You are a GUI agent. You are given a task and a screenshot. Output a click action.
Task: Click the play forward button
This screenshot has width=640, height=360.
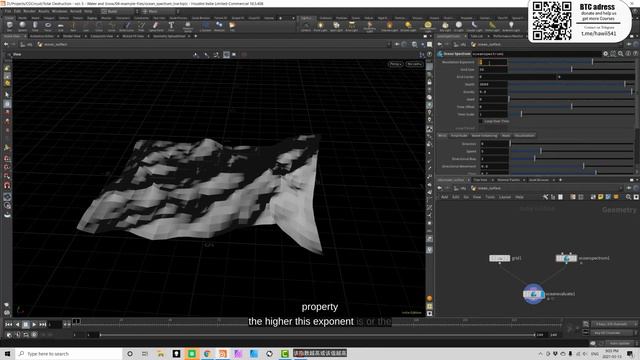click(x=34, y=324)
